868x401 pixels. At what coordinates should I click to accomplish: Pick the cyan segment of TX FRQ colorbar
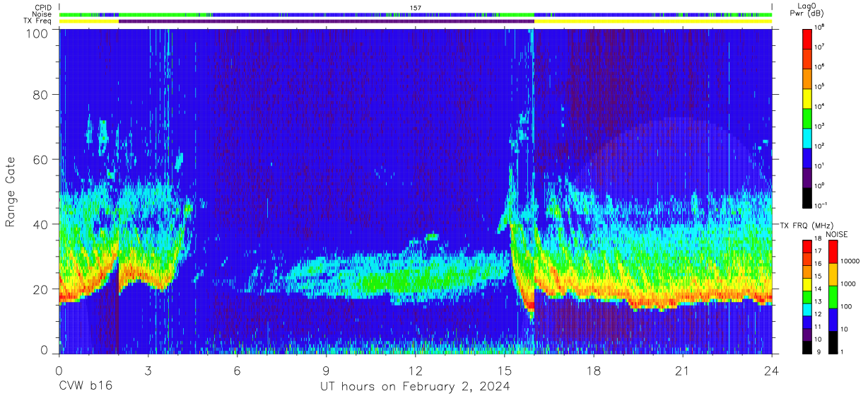808,310
